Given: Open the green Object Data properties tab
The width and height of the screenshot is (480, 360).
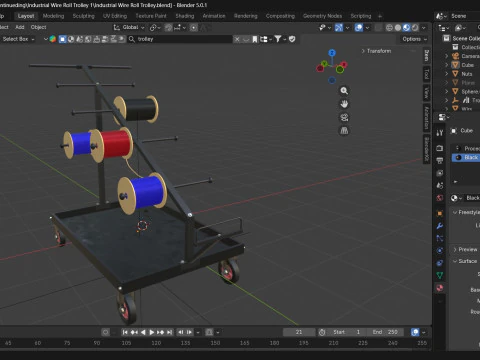Looking at the screenshot, I should tap(440, 275).
